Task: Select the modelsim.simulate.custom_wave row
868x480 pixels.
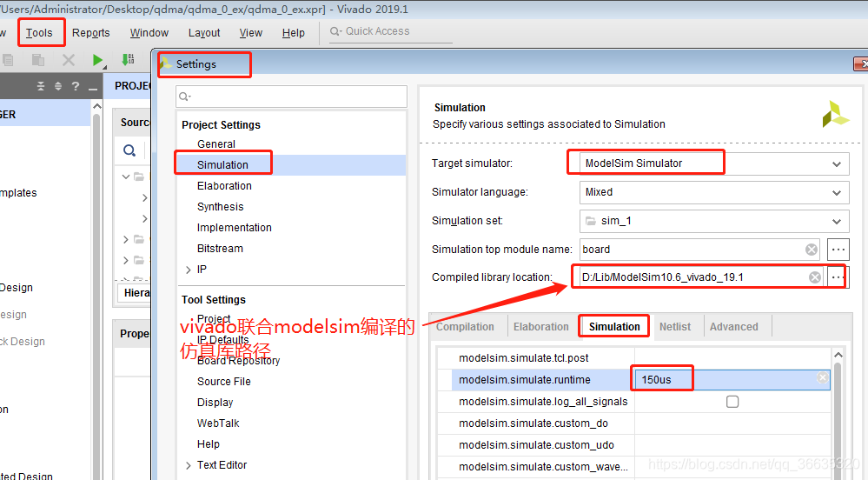Action: (x=633, y=467)
